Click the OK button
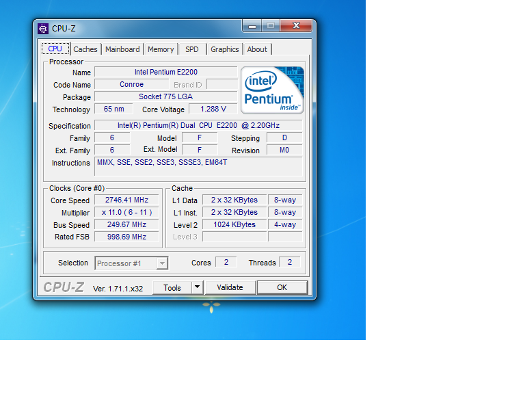 tap(282, 288)
